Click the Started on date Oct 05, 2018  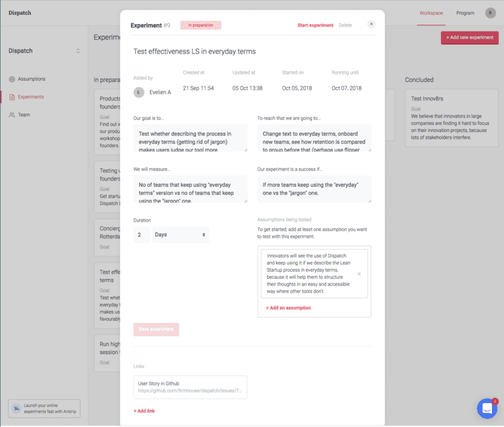pyautogui.click(x=297, y=88)
